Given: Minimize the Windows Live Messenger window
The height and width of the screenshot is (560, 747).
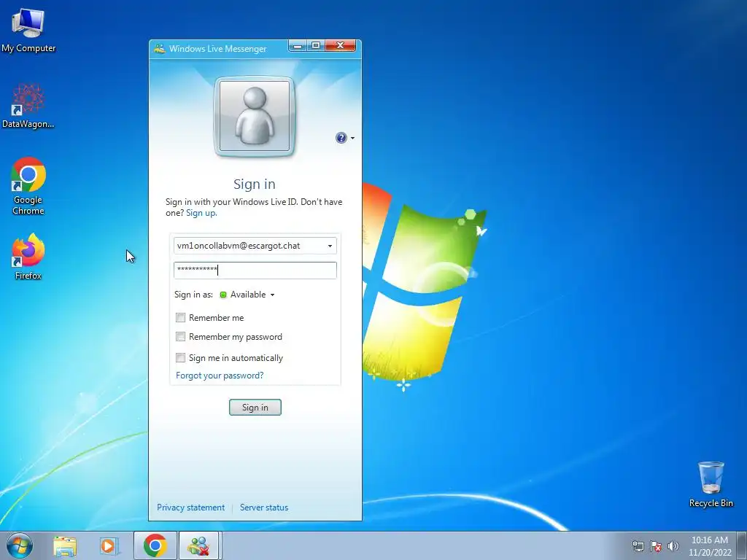Looking at the screenshot, I should (x=298, y=46).
